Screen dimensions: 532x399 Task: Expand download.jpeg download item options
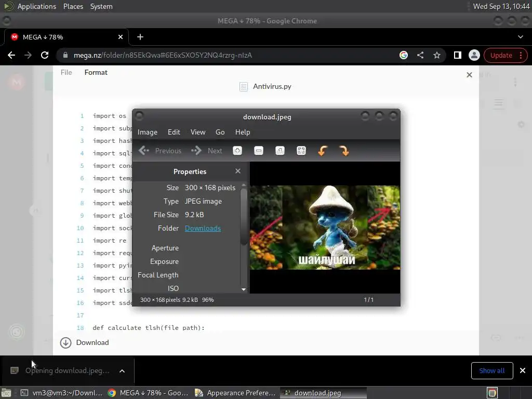click(x=122, y=371)
